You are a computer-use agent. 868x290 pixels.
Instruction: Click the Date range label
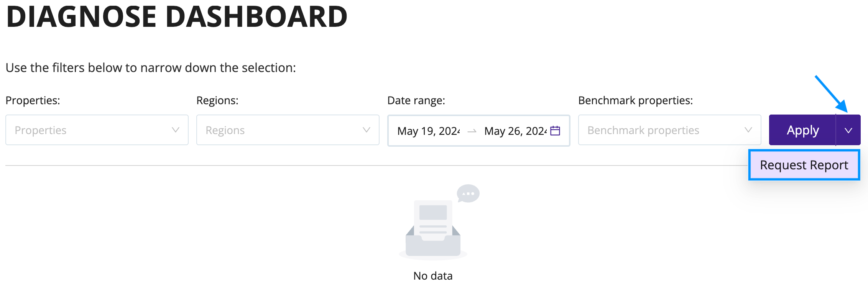(416, 100)
